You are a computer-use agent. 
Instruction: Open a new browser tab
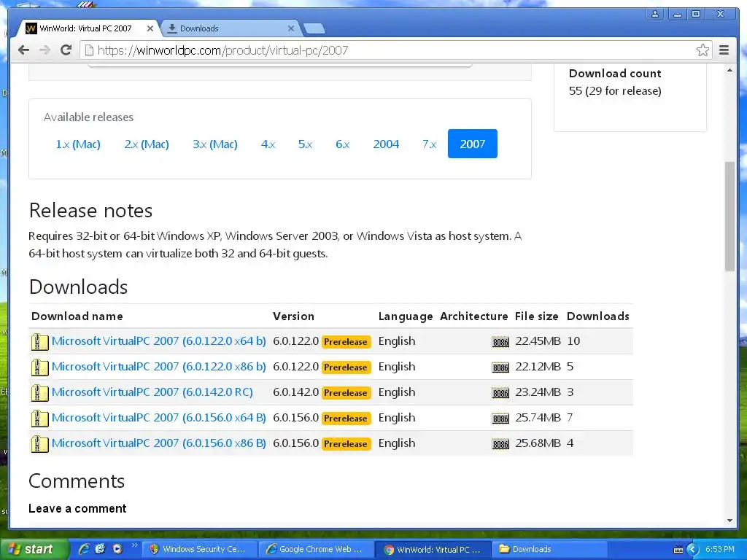[314, 28]
